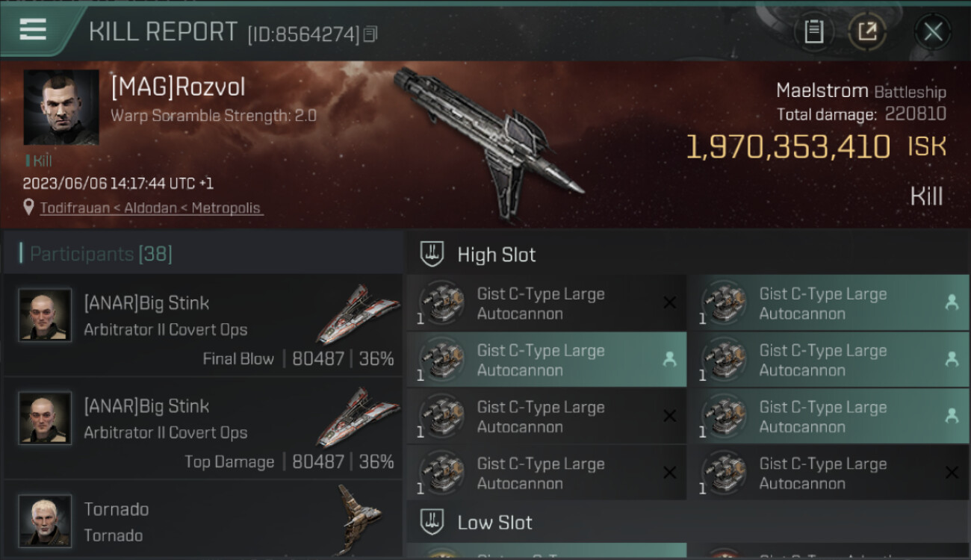
Task: Click the person icon on top-right autocannon
Action: pos(952,302)
